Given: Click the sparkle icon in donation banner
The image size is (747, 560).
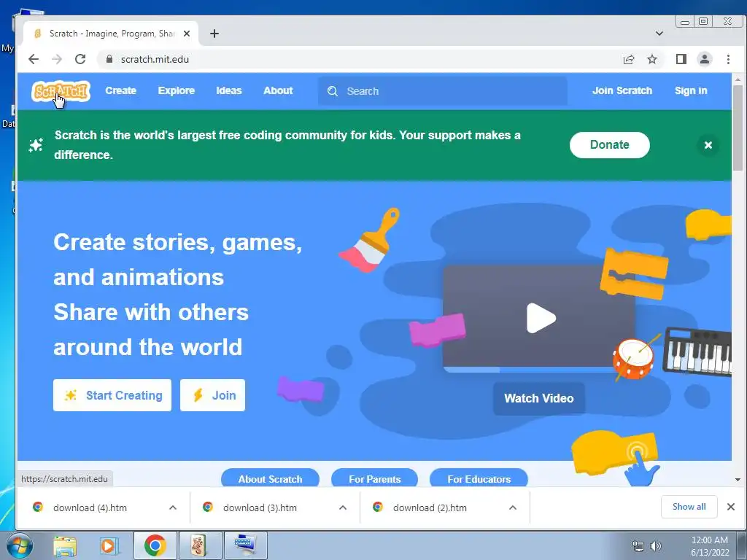Looking at the screenshot, I should [36, 145].
